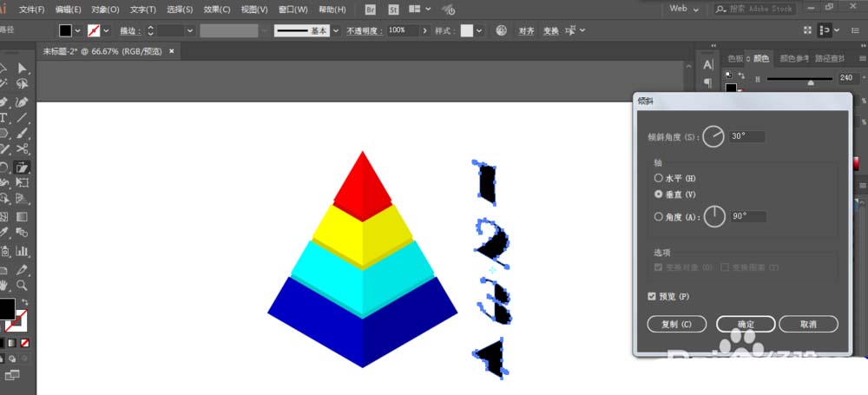Viewport: 868px width, 395px height.
Task: Toggle Transform Patterns (变换图案) checkbox
Action: click(x=725, y=267)
